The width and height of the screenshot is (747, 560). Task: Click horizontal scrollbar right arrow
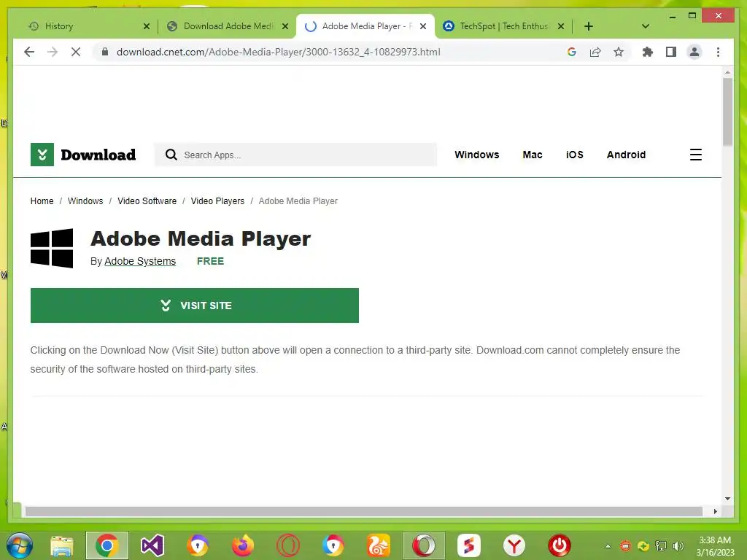click(715, 511)
